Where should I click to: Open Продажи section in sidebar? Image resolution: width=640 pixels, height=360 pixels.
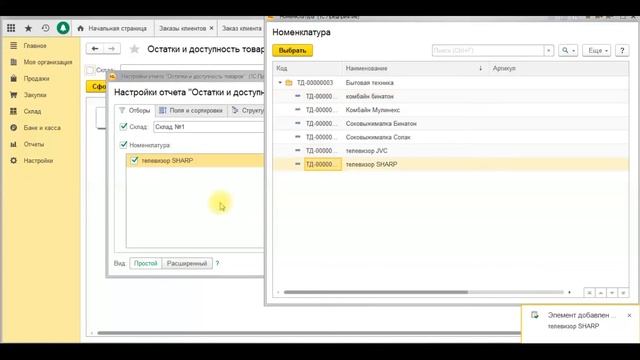pos(36,78)
